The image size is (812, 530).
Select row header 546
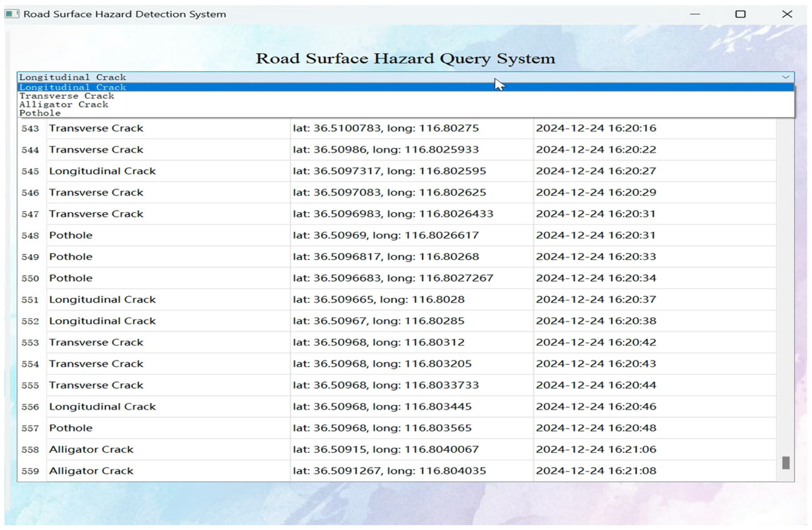[x=32, y=193]
